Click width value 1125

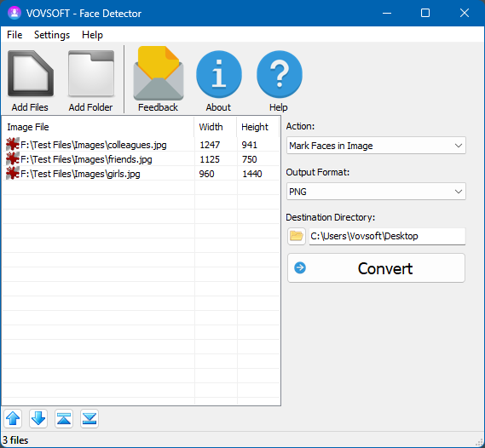click(210, 159)
